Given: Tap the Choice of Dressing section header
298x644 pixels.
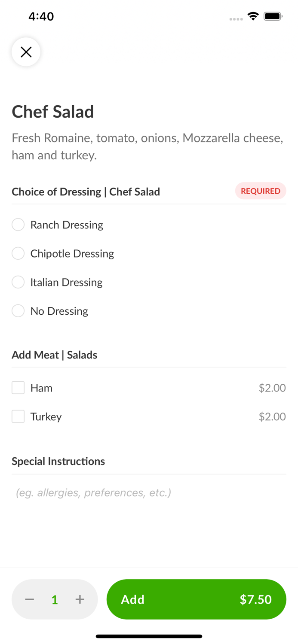Looking at the screenshot, I should pos(86,191).
